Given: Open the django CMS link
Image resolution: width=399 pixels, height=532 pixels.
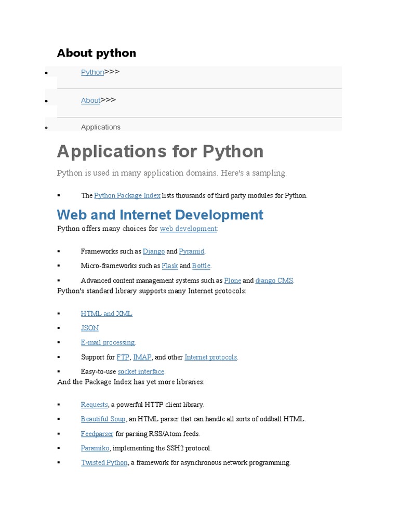Looking at the screenshot, I should click(x=274, y=281).
